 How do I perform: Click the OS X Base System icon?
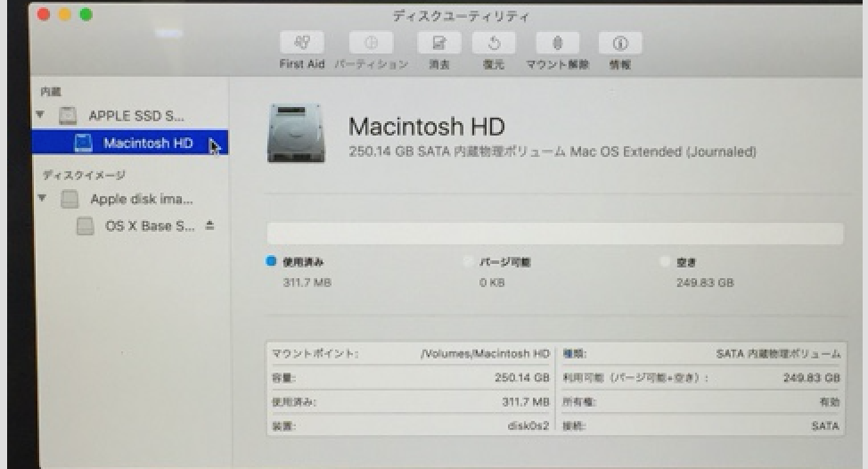click(x=85, y=226)
